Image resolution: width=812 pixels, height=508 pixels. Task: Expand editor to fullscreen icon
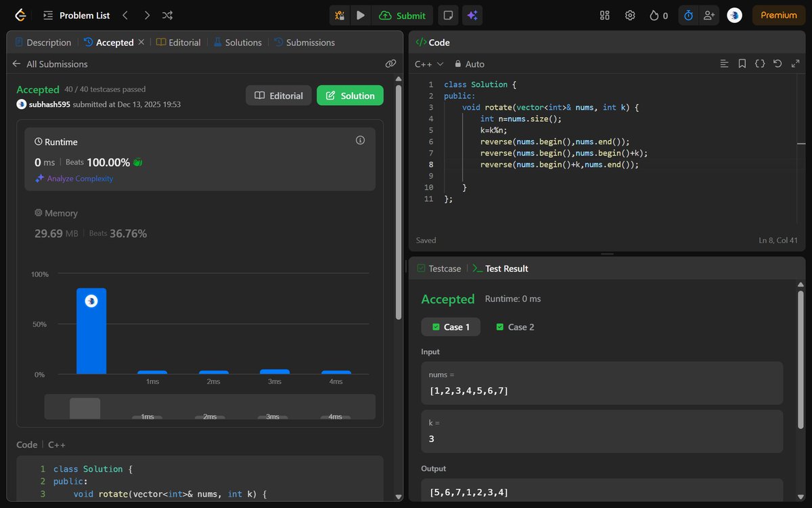tap(795, 64)
